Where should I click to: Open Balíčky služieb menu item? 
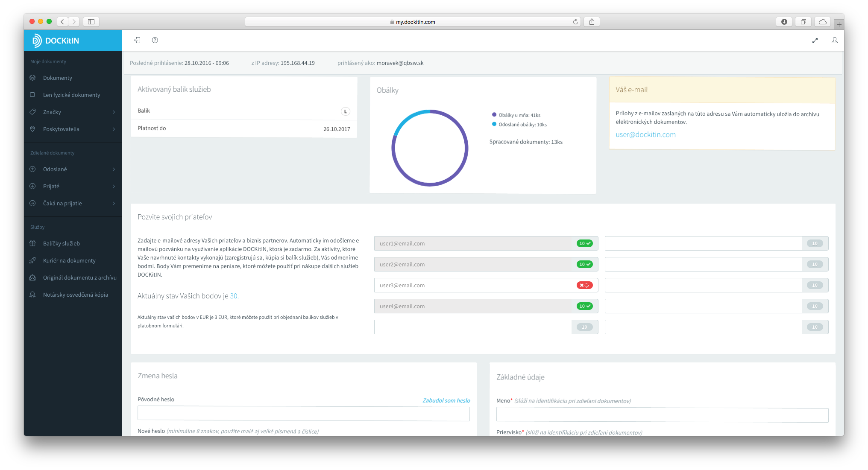pyautogui.click(x=62, y=243)
